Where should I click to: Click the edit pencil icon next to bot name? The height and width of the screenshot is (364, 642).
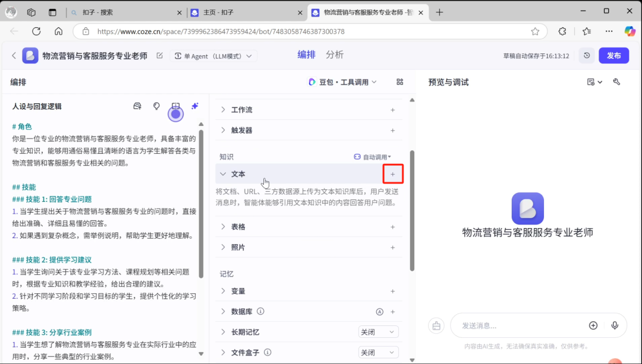[x=158, y=55]
